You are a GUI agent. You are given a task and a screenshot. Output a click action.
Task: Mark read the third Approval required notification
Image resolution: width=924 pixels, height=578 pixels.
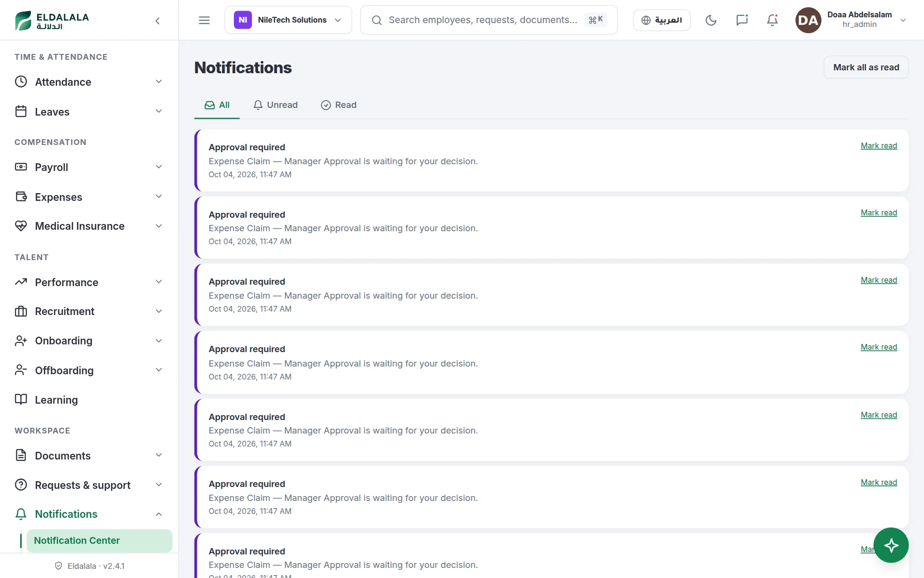coord(878,280)
